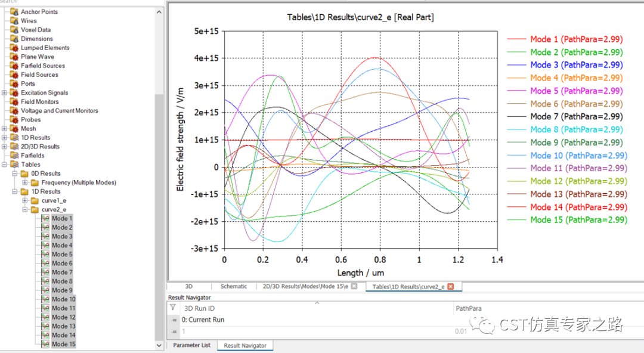Switch to the Parameter List tab

(x=191, y=345)
